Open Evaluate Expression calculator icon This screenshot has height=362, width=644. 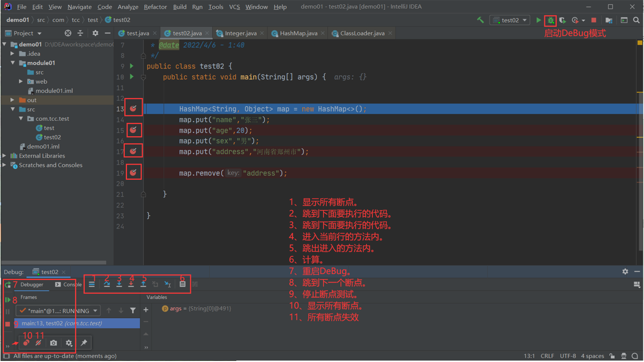pos(182,284)
